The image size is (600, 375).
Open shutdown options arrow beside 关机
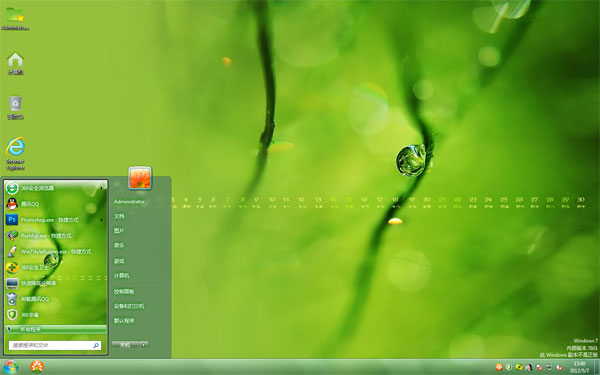tap(143, 345)
